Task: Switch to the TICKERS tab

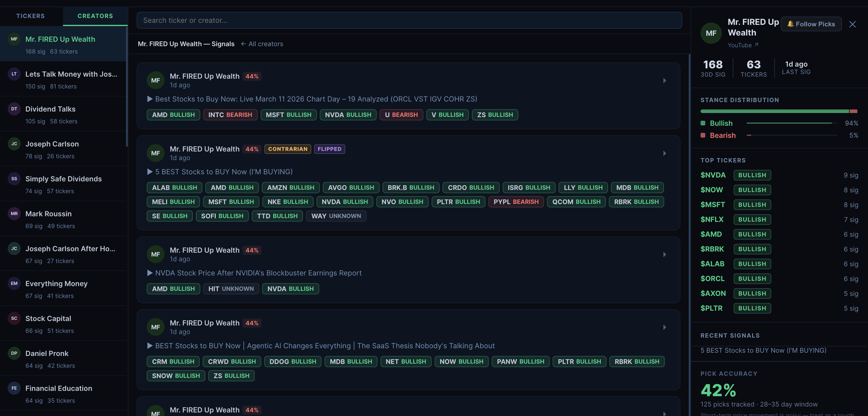Action: tap(31, 16)
